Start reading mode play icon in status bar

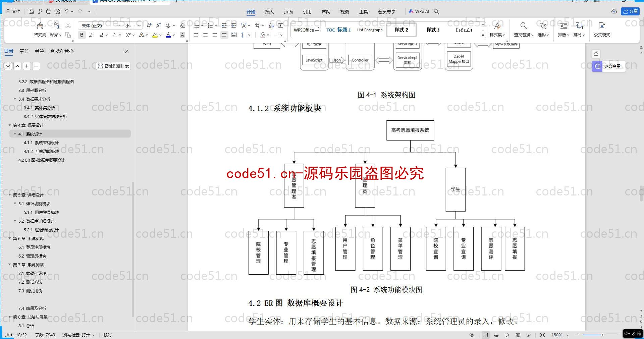(x=507, y=335)
